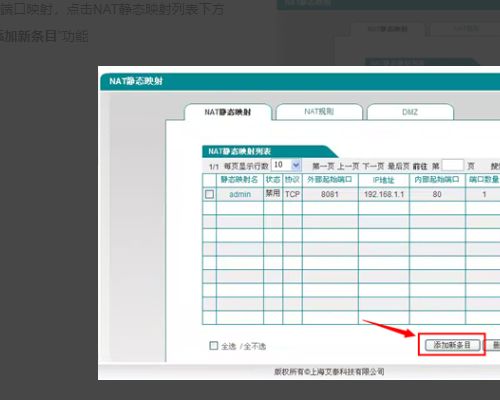Image resolution: width=500 pixels, height=400 pixels.
Task: Open the rows-per-page dropdown showing 10
Action: (286, 165)
